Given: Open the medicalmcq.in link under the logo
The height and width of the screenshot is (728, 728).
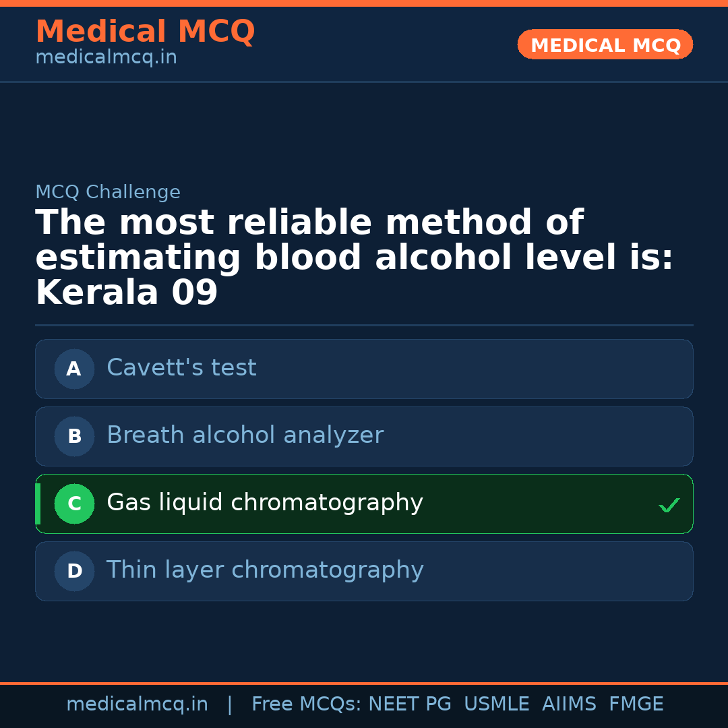Looking at the screenshot, I should [x=106, y=57].
